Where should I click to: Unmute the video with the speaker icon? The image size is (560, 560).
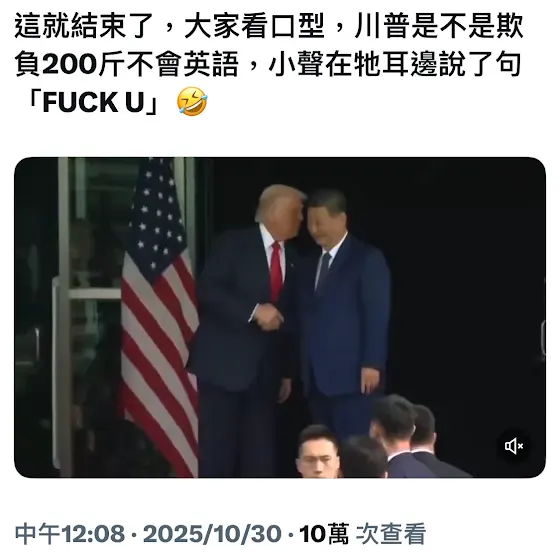[514, 446]
